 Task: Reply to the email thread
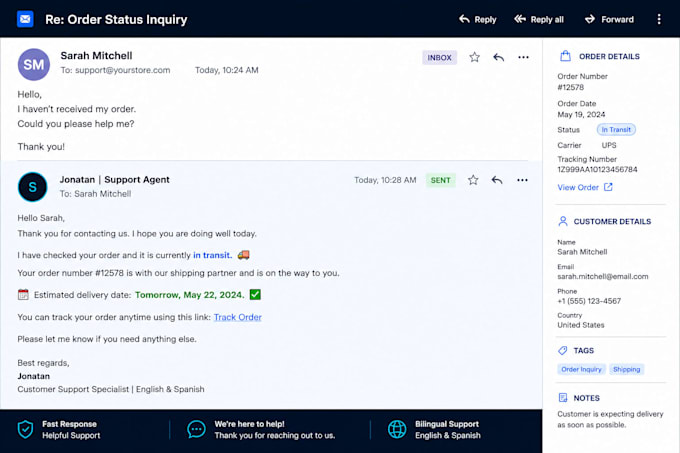click(x=477, y=20)
